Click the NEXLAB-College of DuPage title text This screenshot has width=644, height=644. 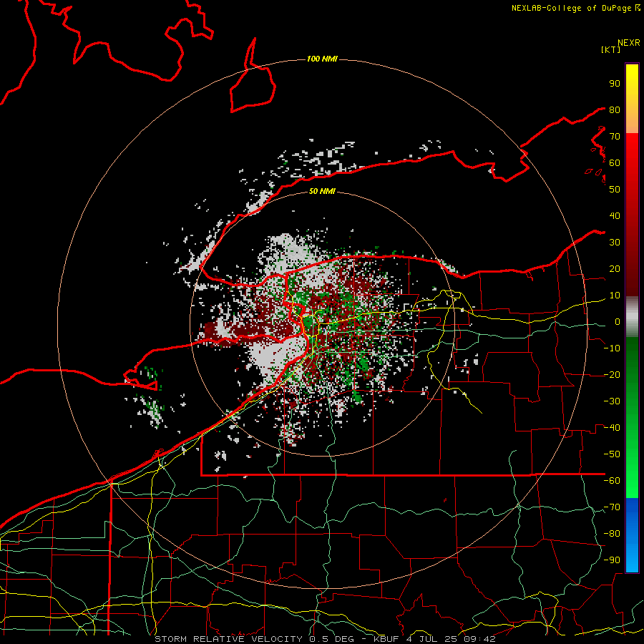pyautogui.click(x=571, y=8)
